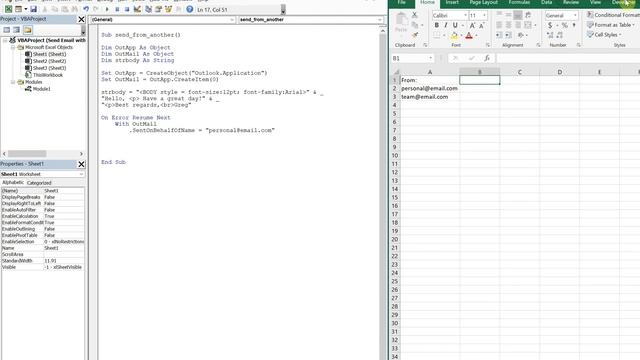Reset the macro with the stop icon

click(127, 9)
